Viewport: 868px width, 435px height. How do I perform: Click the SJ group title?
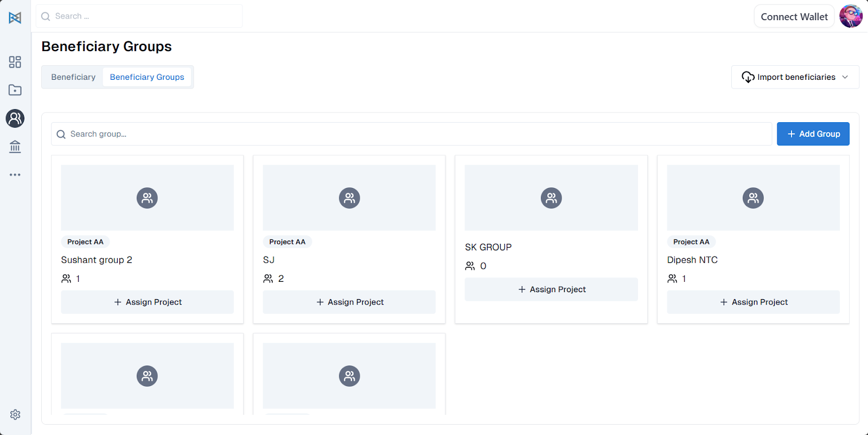(269, 260)
